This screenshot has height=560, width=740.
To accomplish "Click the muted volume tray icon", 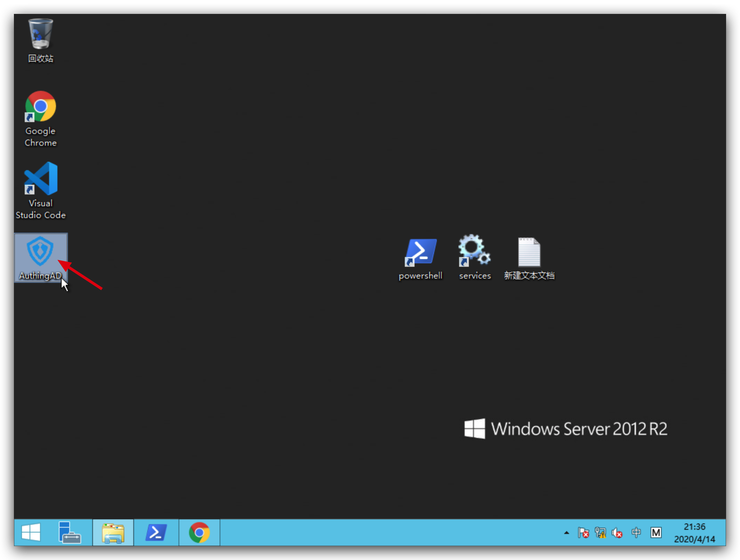I will (x=617, y=533).
